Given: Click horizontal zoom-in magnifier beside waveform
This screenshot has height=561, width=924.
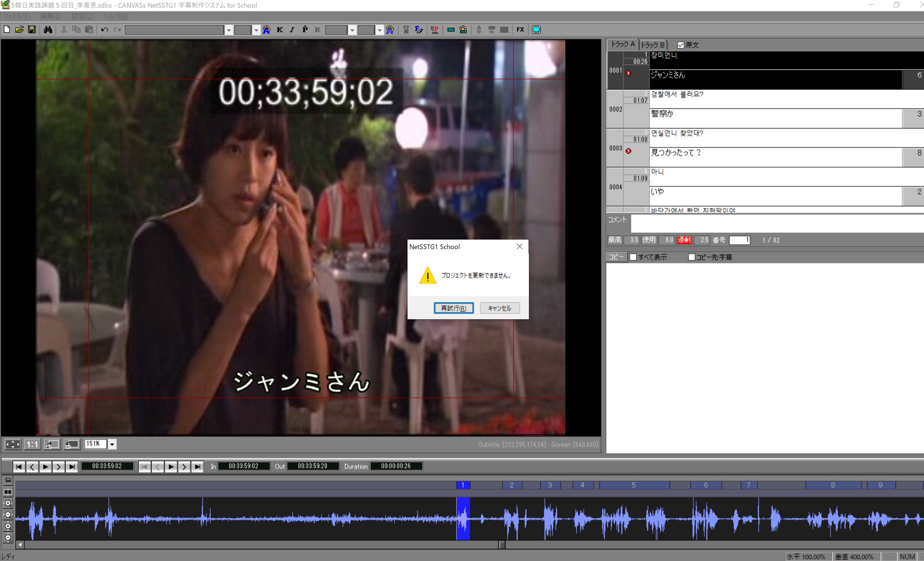Looking at the screenshot, I should [x=8, y=503].
